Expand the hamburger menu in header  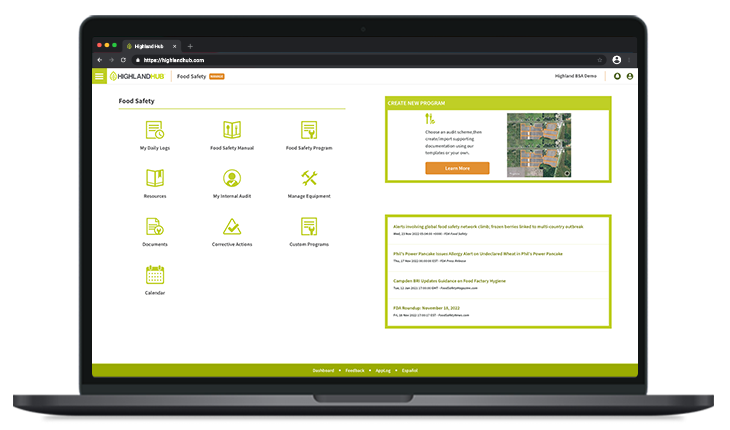[100, 76]
